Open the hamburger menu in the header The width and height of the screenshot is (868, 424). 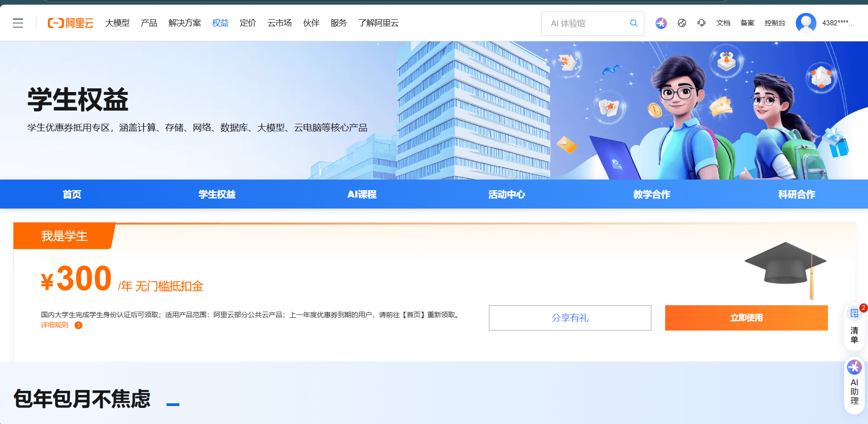click(18, 23)
